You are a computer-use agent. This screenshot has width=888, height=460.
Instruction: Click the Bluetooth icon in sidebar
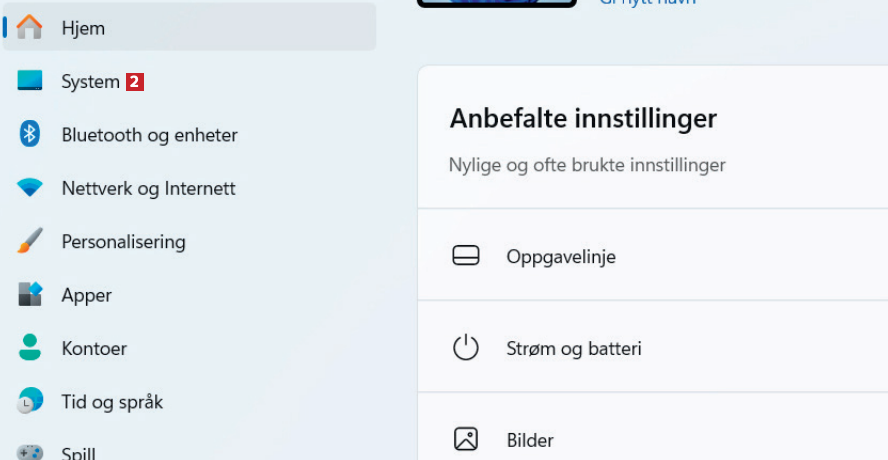(30, 134)
